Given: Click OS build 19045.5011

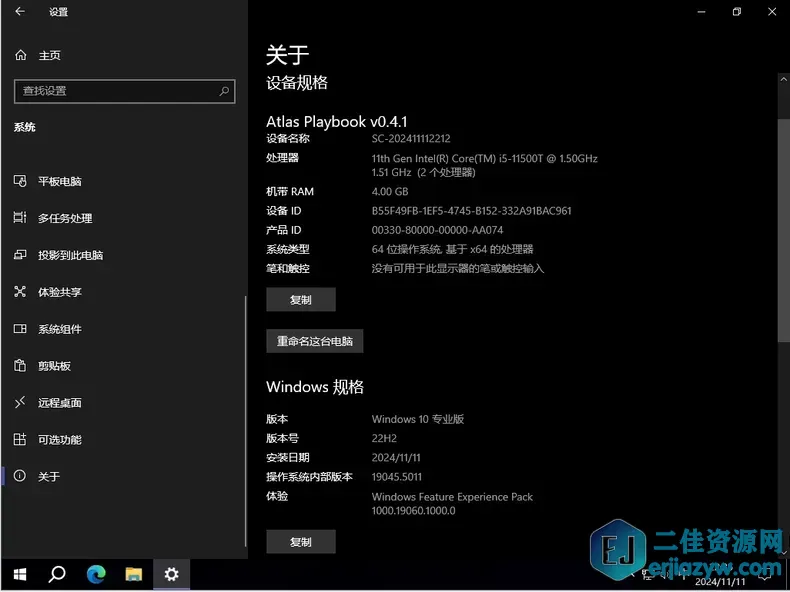Looking at the screenshot, I should coord(397,477).
